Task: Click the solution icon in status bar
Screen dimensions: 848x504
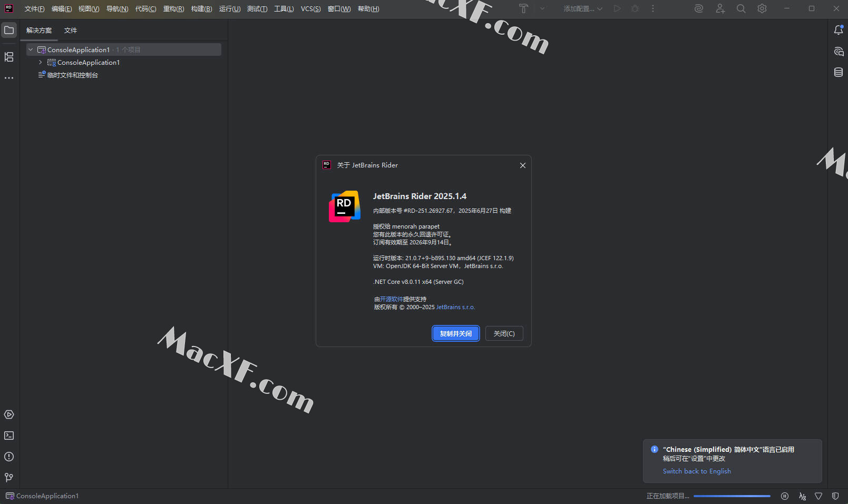Action: [x=10, y=496]
